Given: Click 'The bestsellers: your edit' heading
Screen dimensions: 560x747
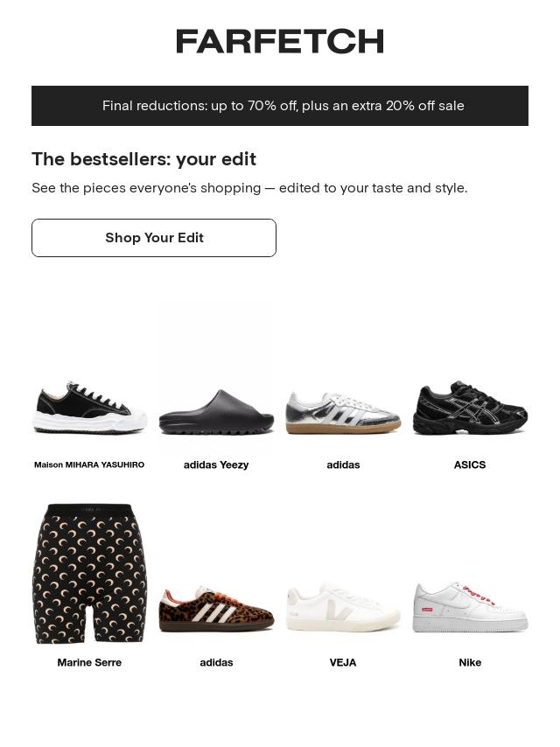Looking at the screenshot, I should click(143, 159).
